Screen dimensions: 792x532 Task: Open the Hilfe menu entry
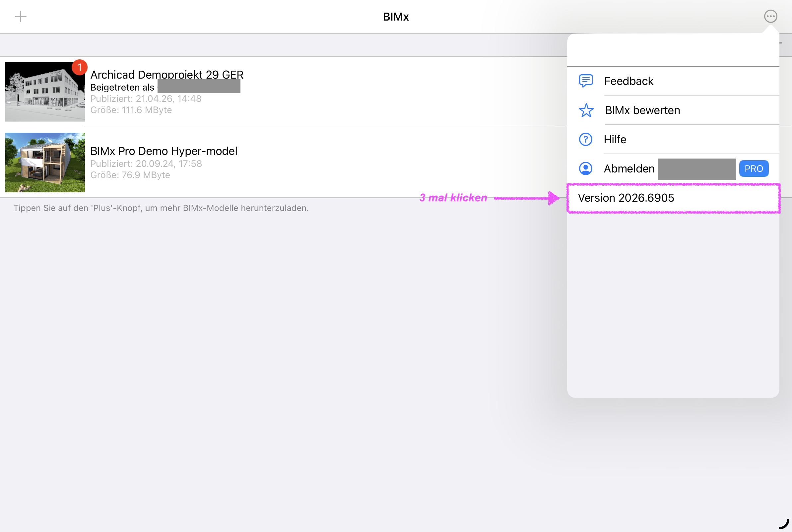(673, 139)
